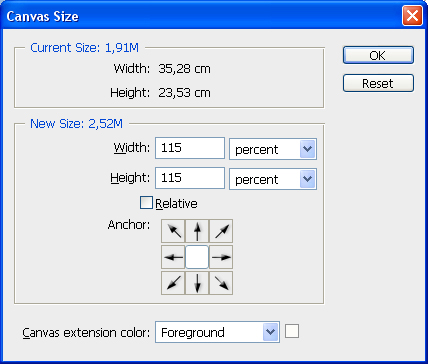Set anchor to bottom-left arrow
The width and height of the screenshot is (428, 364).
click(x=173, y=283)
